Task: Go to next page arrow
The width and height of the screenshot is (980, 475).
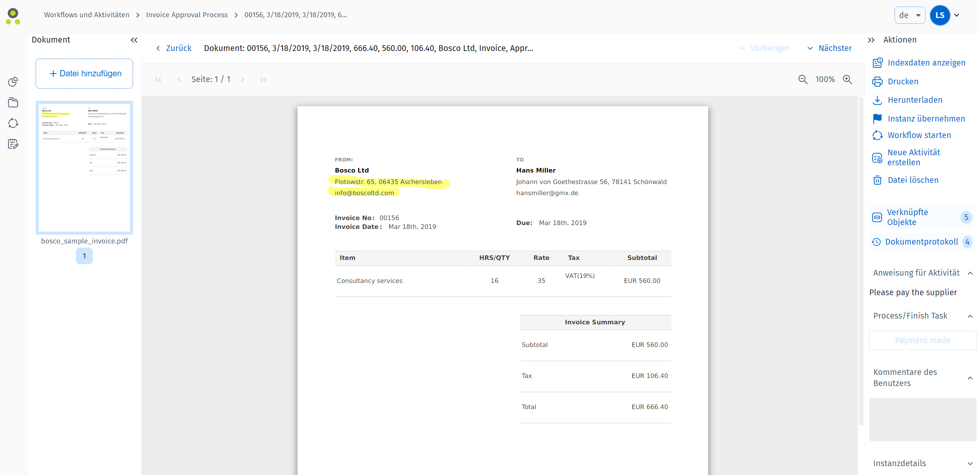Action: point(243,79)
